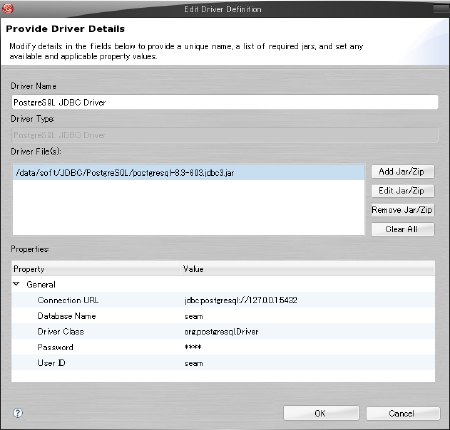Select the postgresql jdbc3.jar driver file entry
The width and height of the screenshot is (450, 430).
coord(189,172)
